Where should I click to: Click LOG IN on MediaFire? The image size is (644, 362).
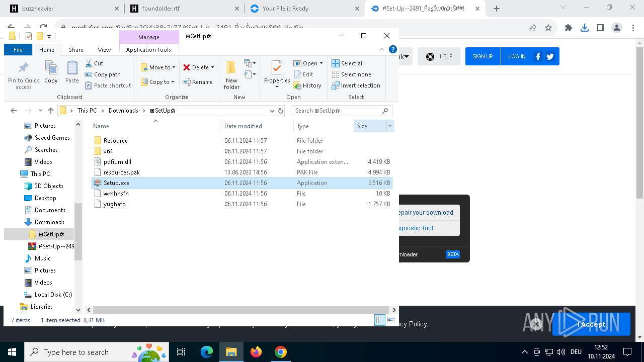point(517,56)
